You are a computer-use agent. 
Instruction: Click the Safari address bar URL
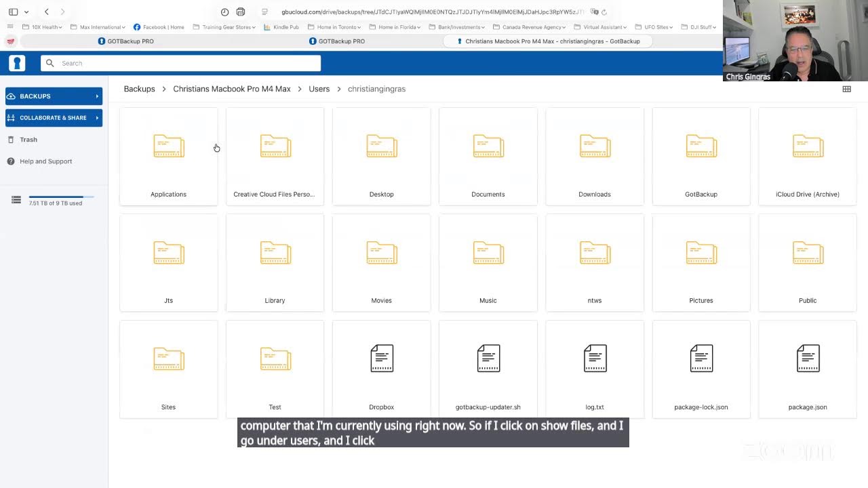(433, 12)
